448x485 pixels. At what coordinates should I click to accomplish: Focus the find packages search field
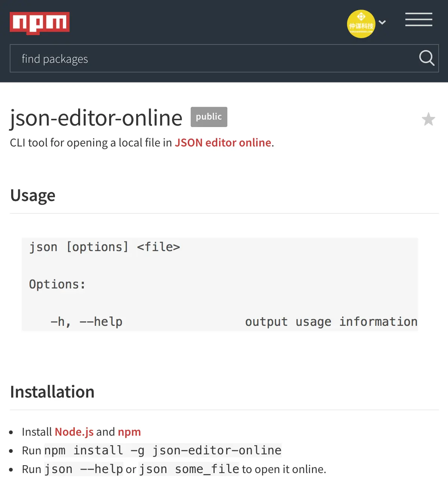click(x=224, y=58)
